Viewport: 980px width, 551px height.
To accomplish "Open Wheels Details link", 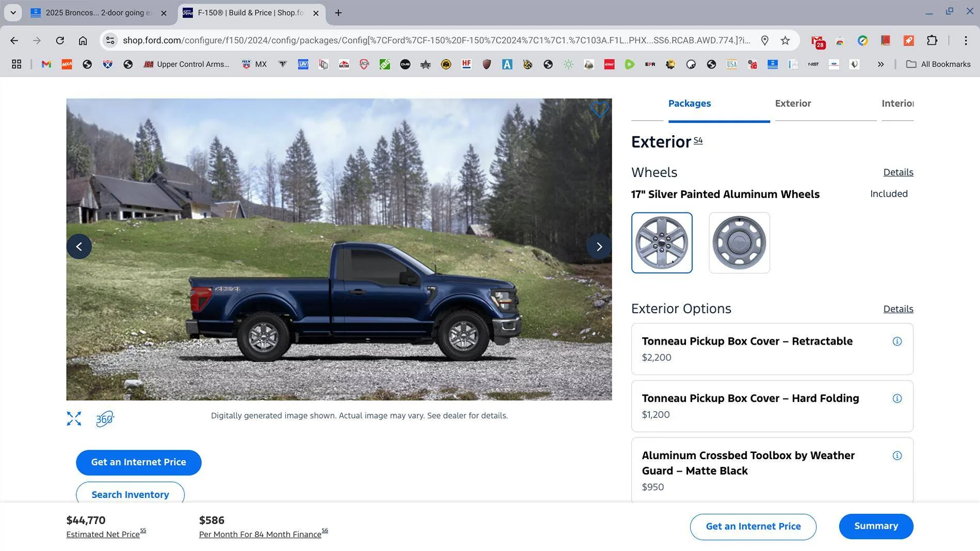I will click(898, 172).
